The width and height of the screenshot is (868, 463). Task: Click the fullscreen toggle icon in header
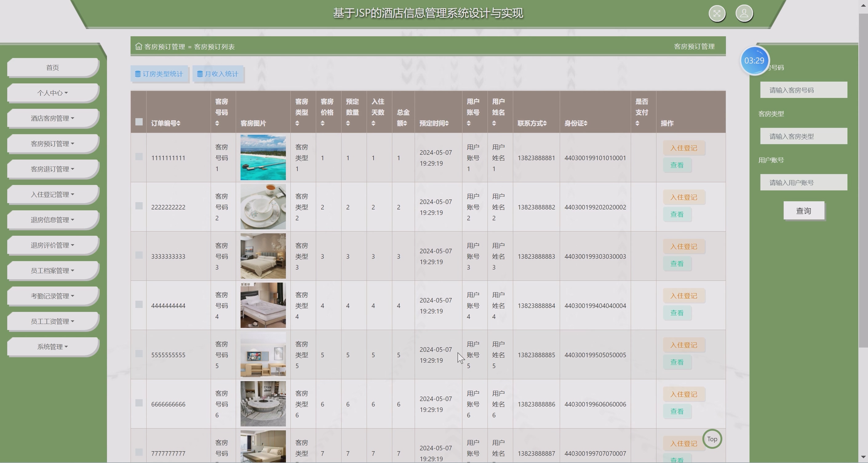pos(717,14)
